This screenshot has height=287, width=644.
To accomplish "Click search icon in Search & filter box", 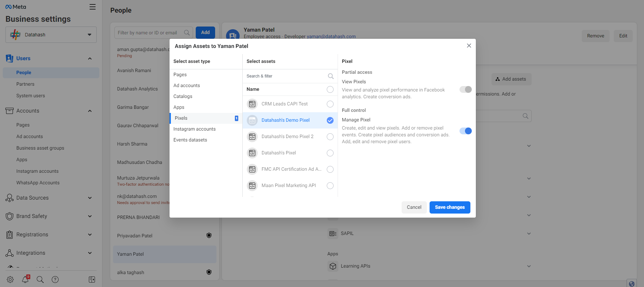I will click(x=331, y=76).
